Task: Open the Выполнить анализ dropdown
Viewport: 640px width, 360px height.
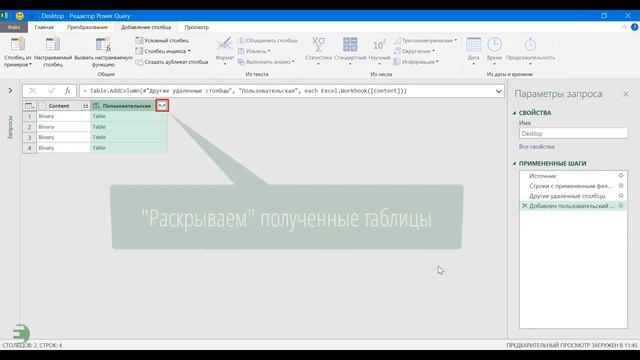Action: (266, 62)
